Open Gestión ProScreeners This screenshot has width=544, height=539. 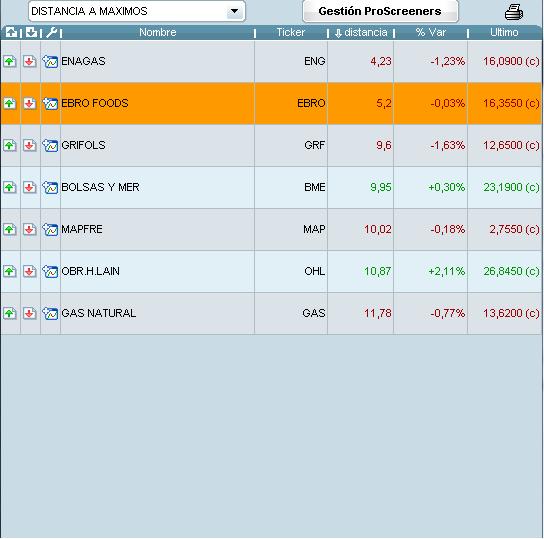[380, 11]
